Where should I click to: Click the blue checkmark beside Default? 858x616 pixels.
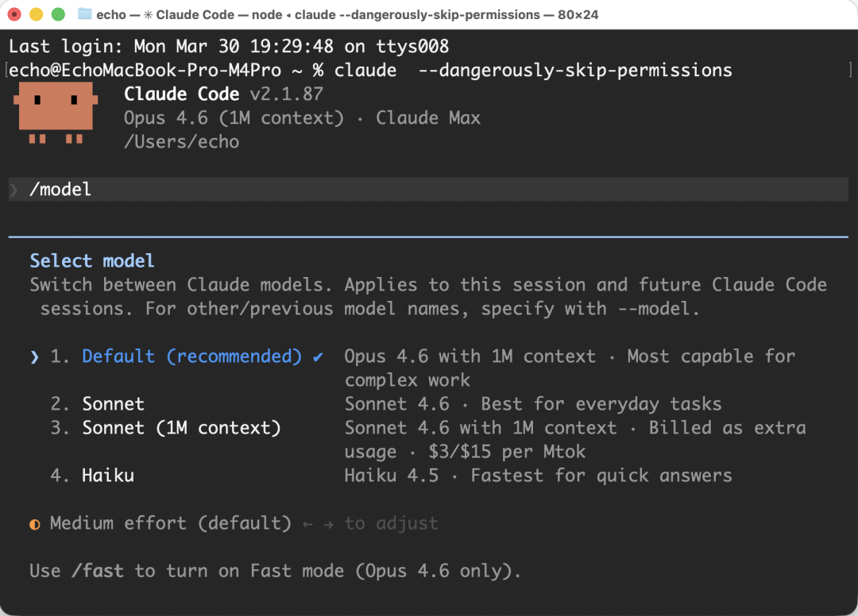tap(318, 356)
